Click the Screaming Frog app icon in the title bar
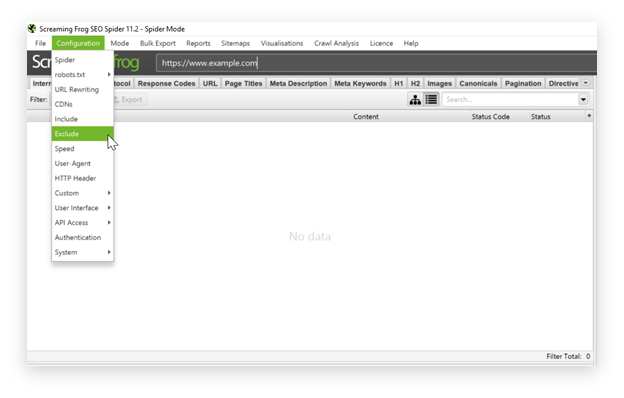Image resolution: width=624 pixels, height=398 pixels. [32, 29]
